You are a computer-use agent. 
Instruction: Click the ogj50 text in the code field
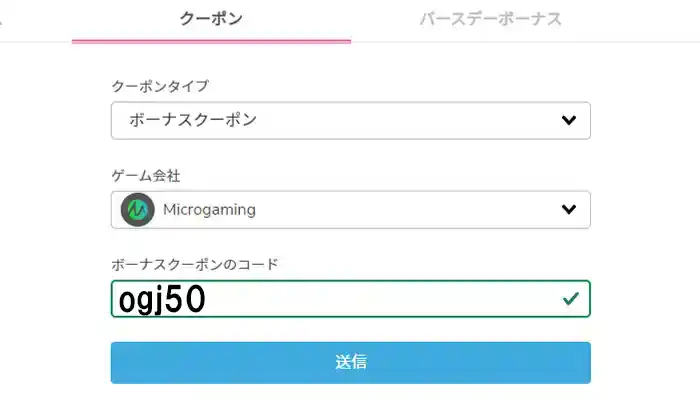pos(161,299)
